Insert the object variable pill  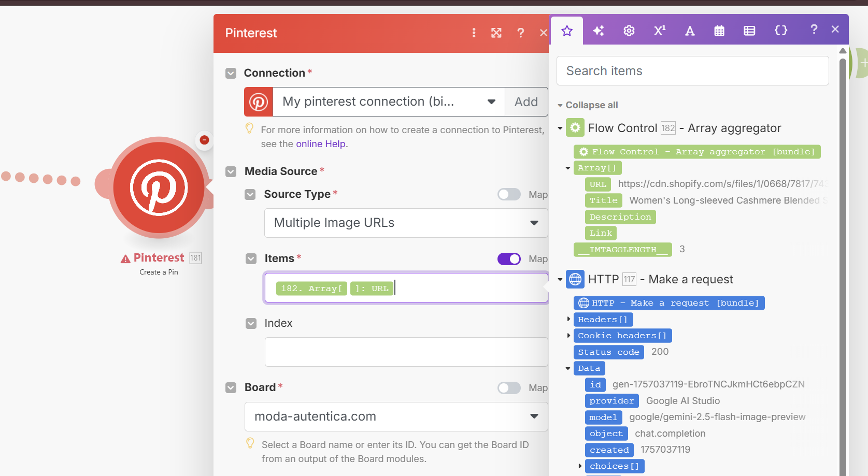point(606,434)
